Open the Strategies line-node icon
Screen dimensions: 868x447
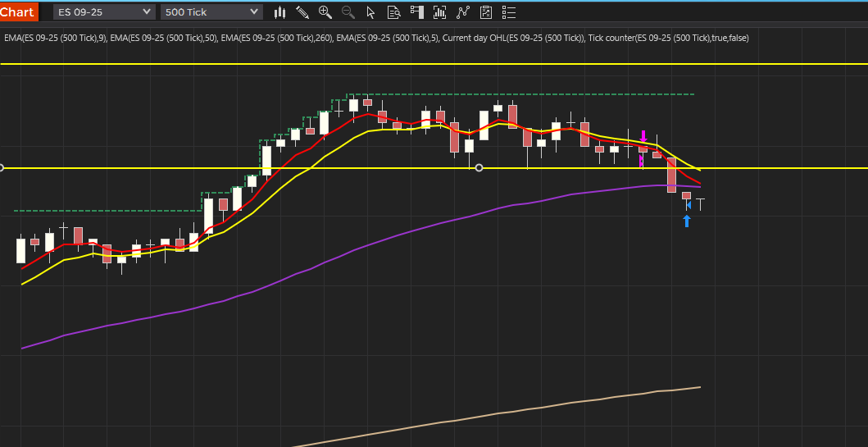click(463, 11)
